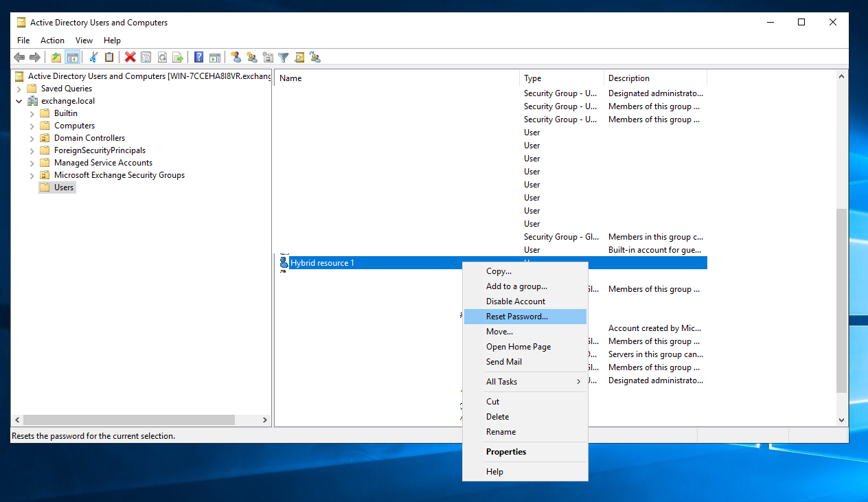Open the View menu
868x502 pixels.
(x=84, y=41)
